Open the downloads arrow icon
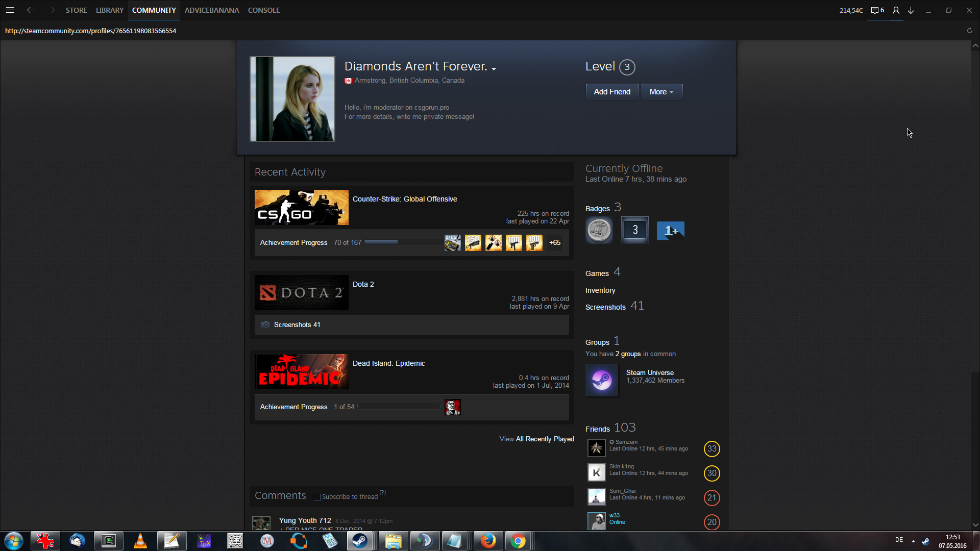 click(911, 10)
